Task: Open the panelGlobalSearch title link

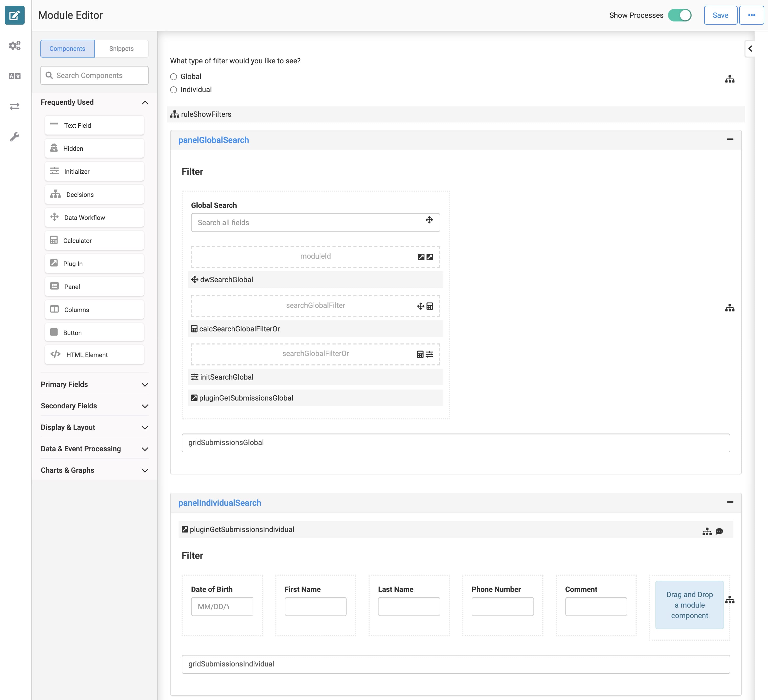Action: click(x=214, y=140)
